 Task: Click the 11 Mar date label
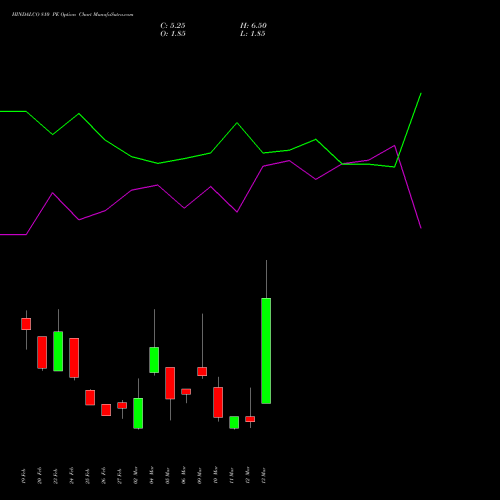[x=232, y=475]
